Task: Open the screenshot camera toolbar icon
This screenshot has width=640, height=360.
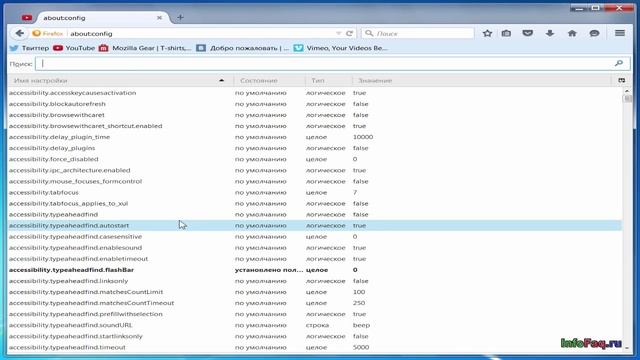Action: click(506, 33)
